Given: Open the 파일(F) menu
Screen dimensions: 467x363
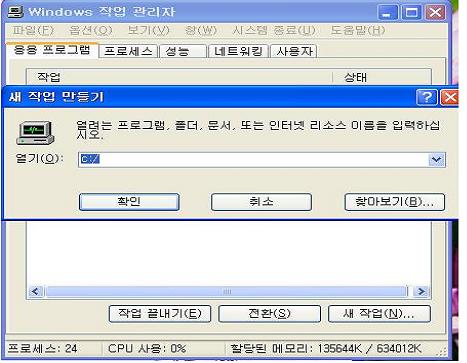Looking at the screenshot, I should (x=33, y=31).
